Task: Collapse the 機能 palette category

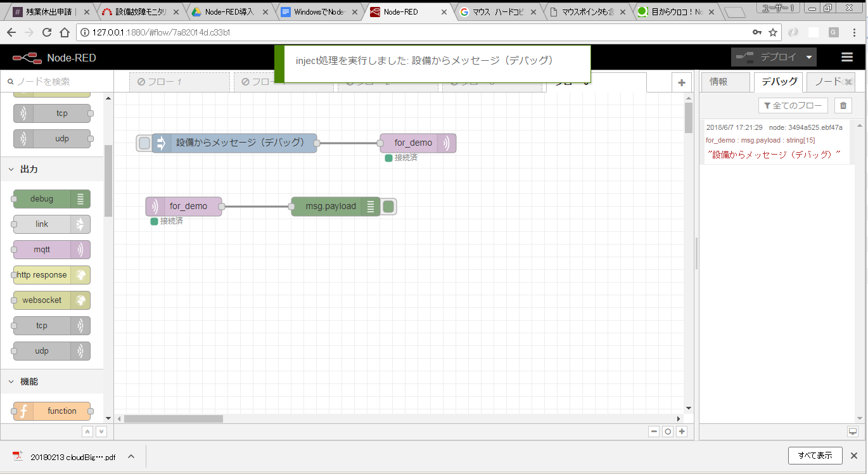Action: click(x=51, y=381)
